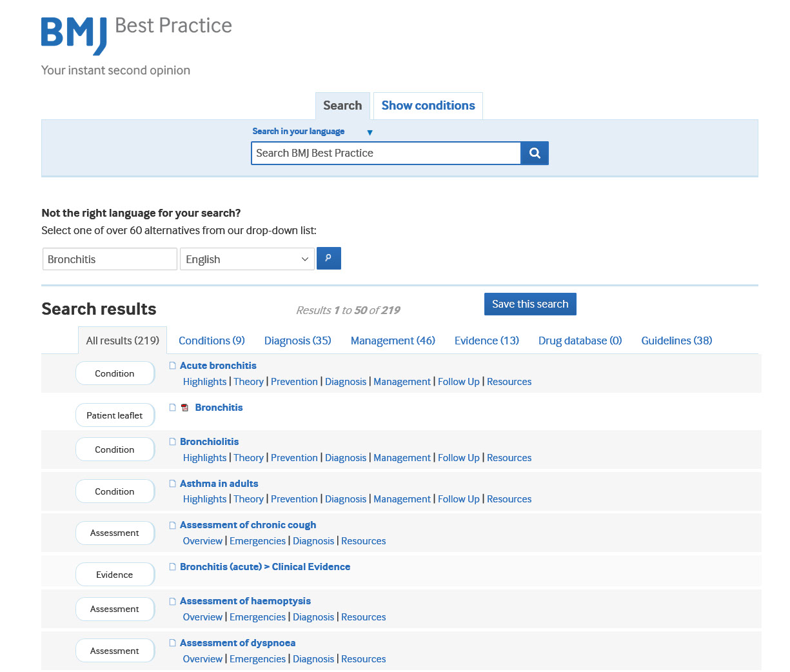Follow the 'Prevention' link under Bronchiolitis

coord(294,457)
